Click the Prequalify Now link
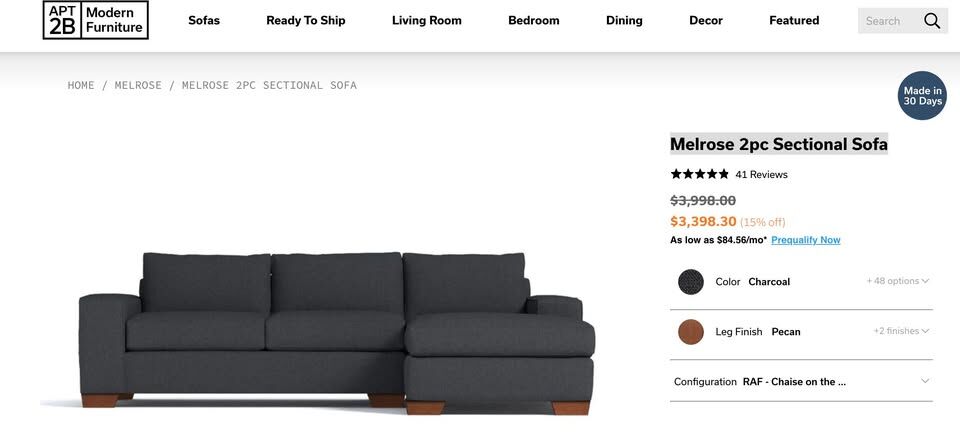The image size is (960, 432). (805, 240)
